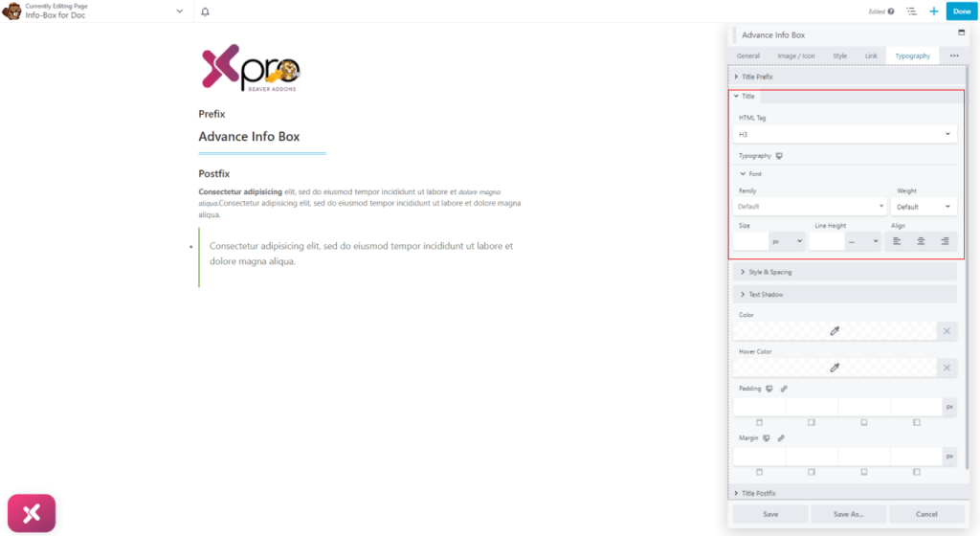
Task: Click the font Size input field
Action: coord(750,241)
